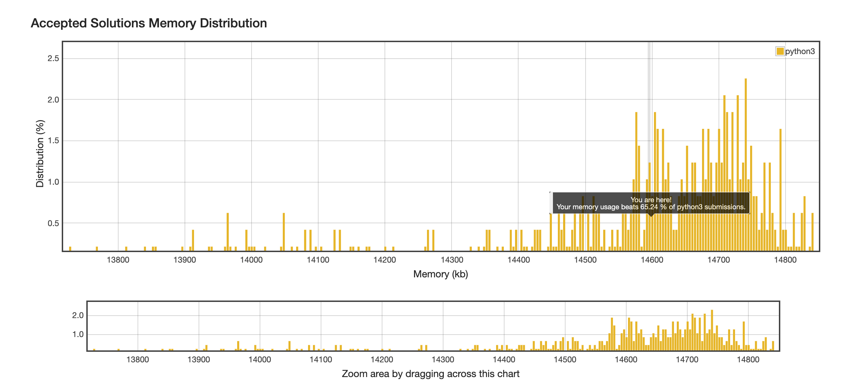
Task: Click the tallest bar in the overview chart
Action: pyautogui.click(x=712, y=330)
